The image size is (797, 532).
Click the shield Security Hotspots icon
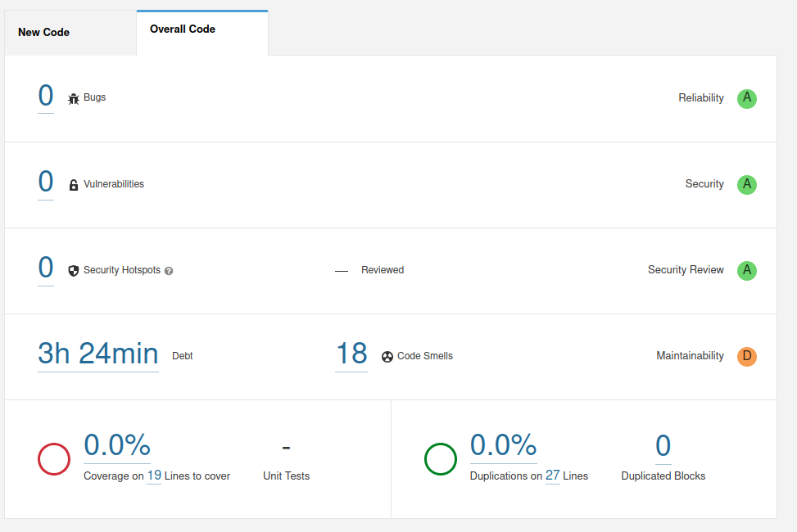[x=74, y=270]
